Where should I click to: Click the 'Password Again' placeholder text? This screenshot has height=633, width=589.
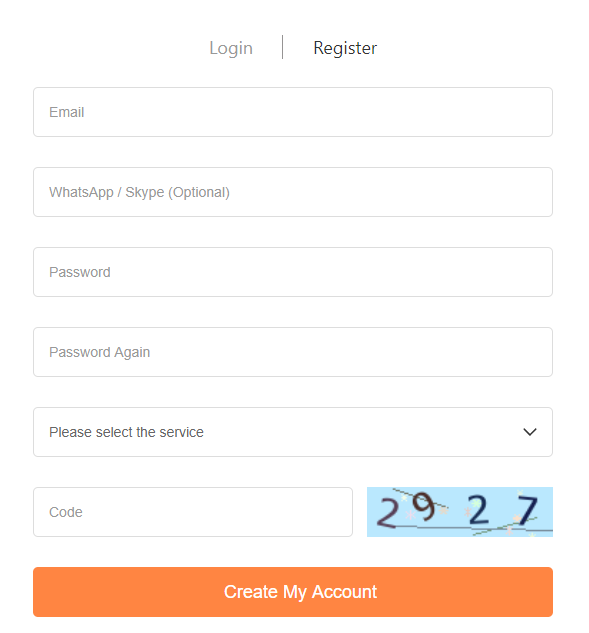[99, 352]
